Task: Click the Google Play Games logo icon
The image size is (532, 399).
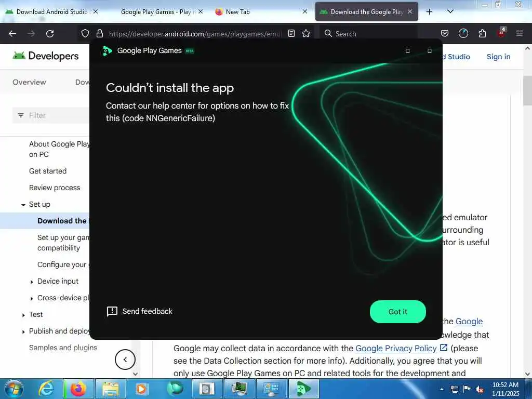Action: click(x=107, y=50)
